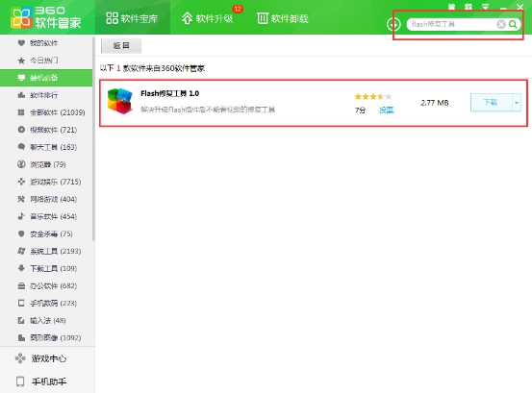The height and width of the screenshot is (393, 532).
Task: Click the star icon beside 今日热门
Action: coord(21,61)
